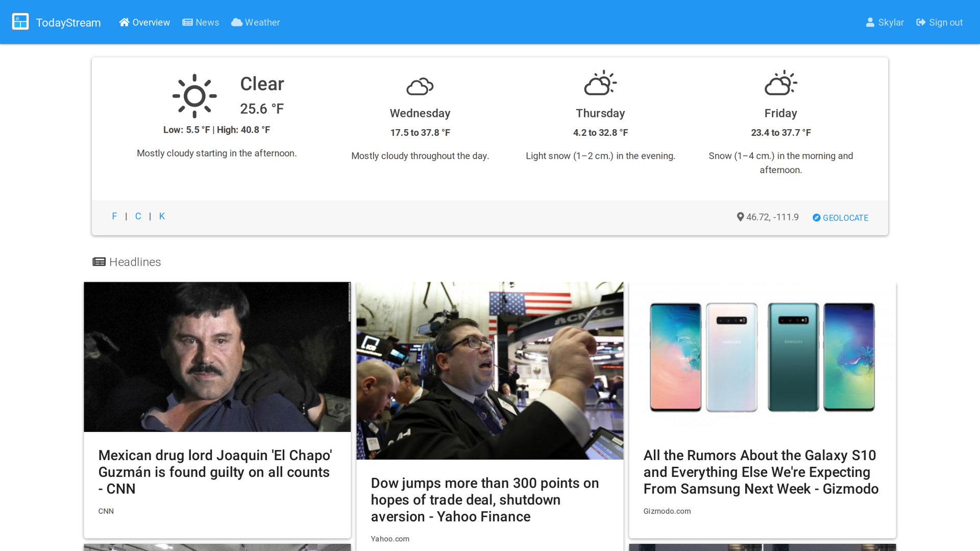Read Dow jumps 300 points headline
This screenshot has width=980, height=551.
[x=485, y=500]
